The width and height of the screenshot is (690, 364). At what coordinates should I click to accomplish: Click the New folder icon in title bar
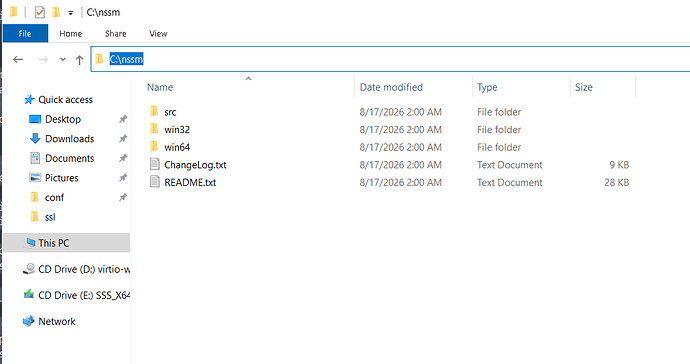(56, 12)
